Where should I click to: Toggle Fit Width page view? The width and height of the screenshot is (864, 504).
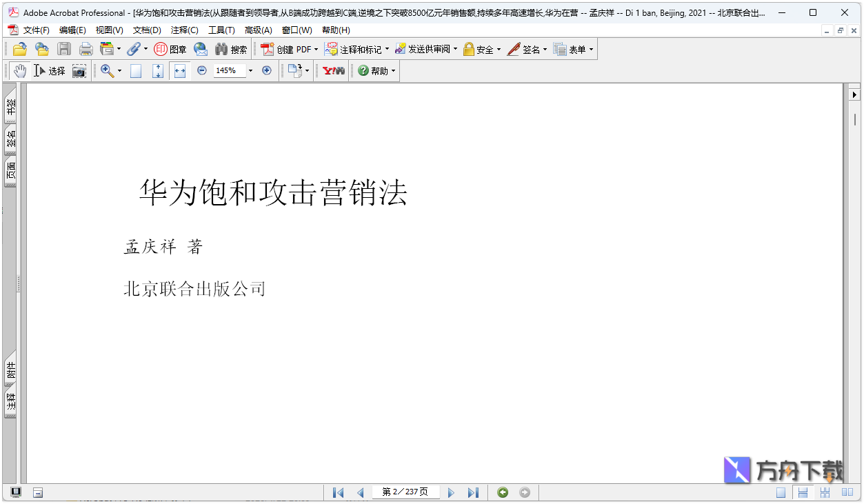(x=179, y=70)
